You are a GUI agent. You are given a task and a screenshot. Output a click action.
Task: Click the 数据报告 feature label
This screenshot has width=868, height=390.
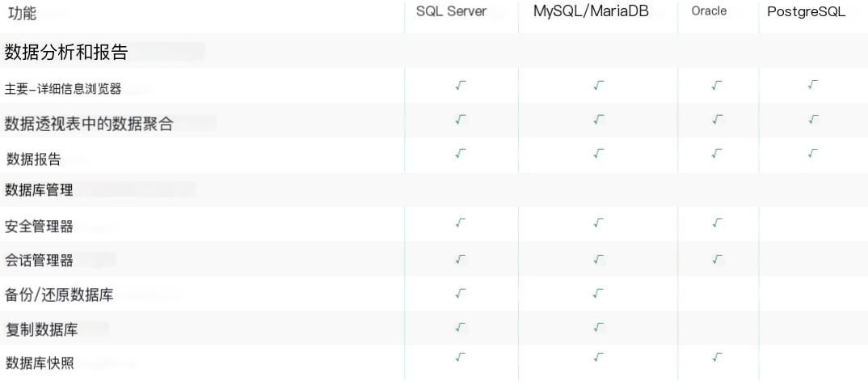click(x=33, y=159)
